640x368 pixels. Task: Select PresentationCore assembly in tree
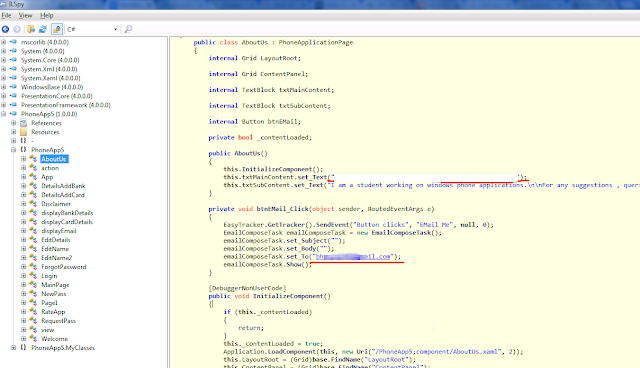[57, 96]
